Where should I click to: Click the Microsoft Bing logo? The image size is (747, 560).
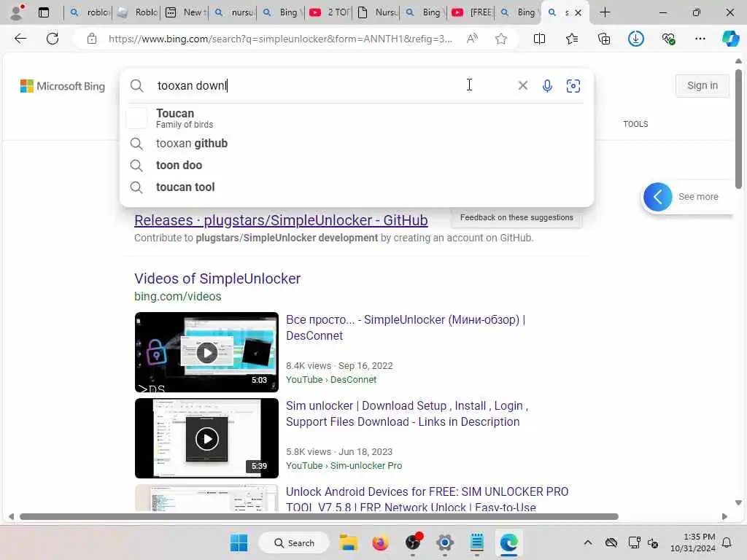coord(63,86)
